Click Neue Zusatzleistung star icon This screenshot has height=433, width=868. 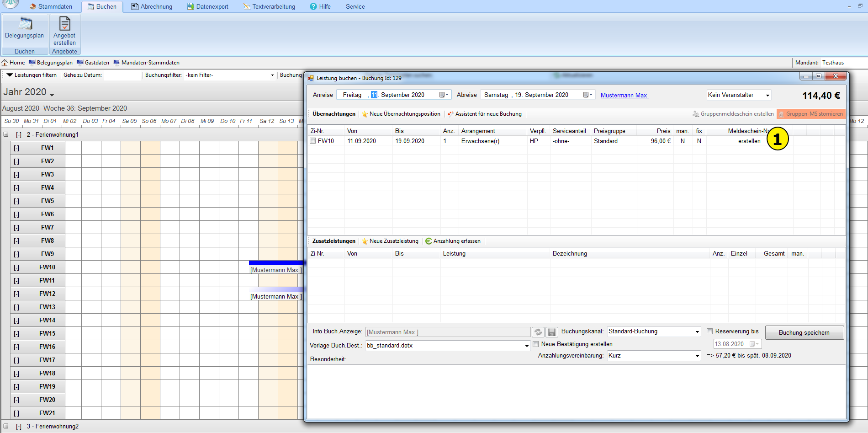[365, 241]
